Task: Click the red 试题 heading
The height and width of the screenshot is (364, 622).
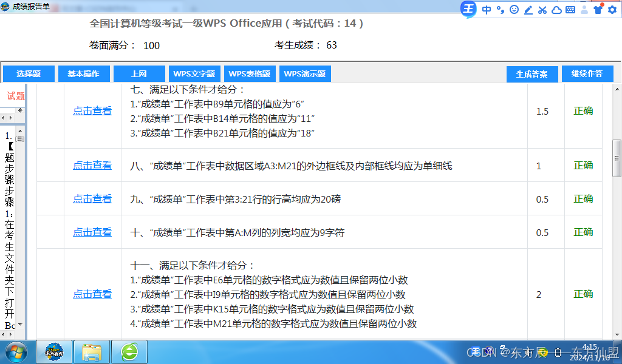Action: pyautogui.click(x=16, y=96)
